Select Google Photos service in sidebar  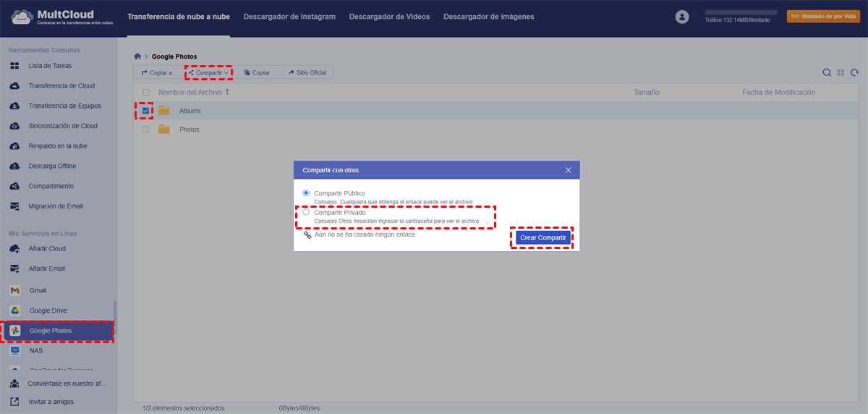tap(57, 331)
